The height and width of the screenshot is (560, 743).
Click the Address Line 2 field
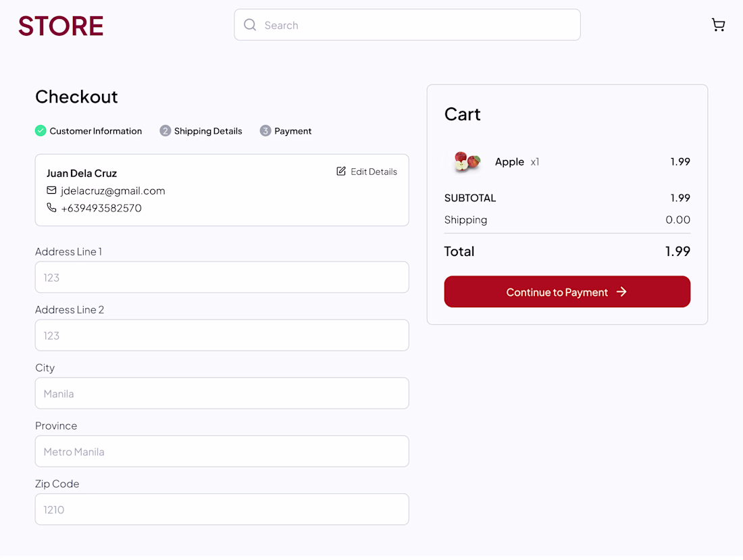[222, 336]
